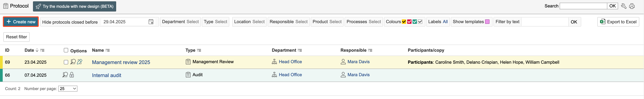Viewport: 644px width, 99px height.
Task: Open the wrench settings icon
Action: [x=624, y=6]
